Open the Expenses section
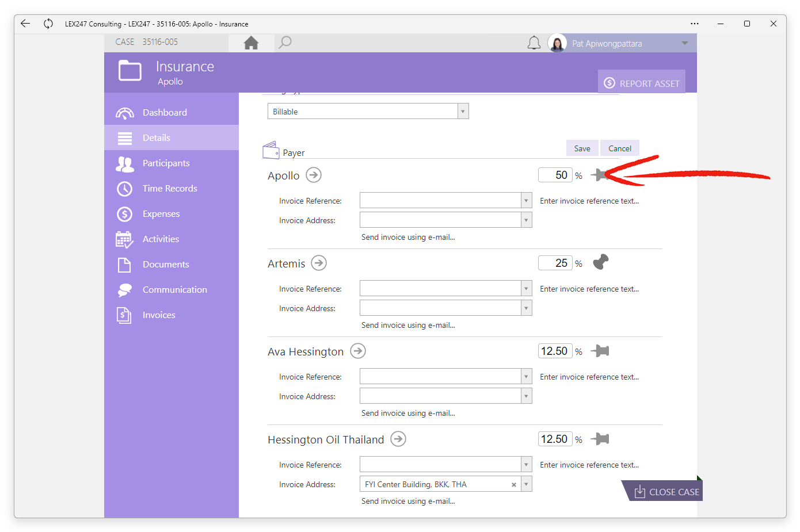800x532 pixels. [172, 214]
